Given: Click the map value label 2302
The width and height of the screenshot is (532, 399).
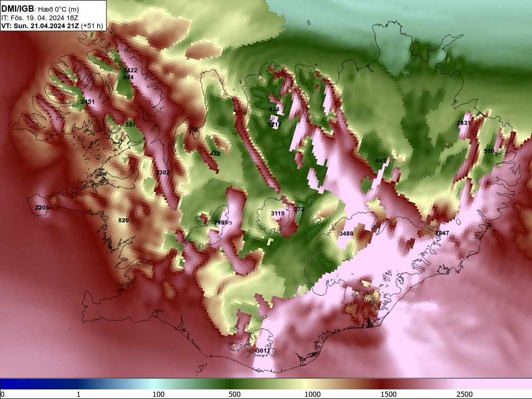Looking at the screenshot, I should 162,172.
